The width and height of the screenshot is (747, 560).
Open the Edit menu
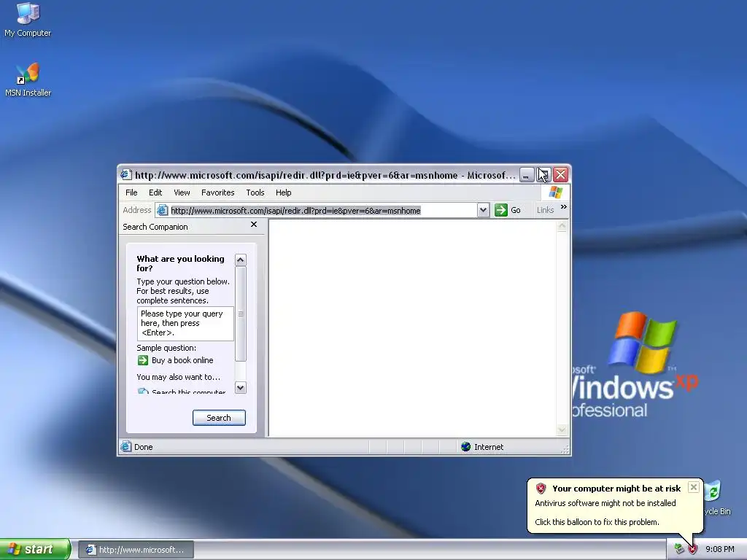155,192
